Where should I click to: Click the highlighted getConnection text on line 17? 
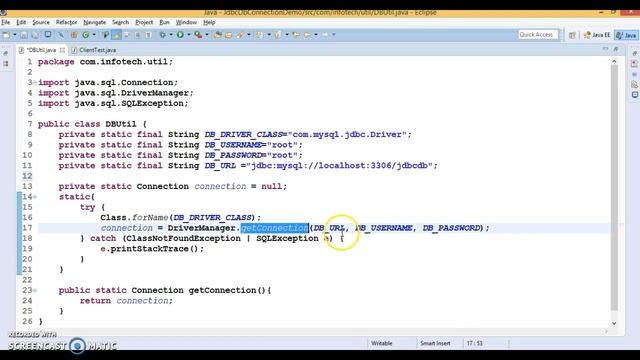point(274,228)
